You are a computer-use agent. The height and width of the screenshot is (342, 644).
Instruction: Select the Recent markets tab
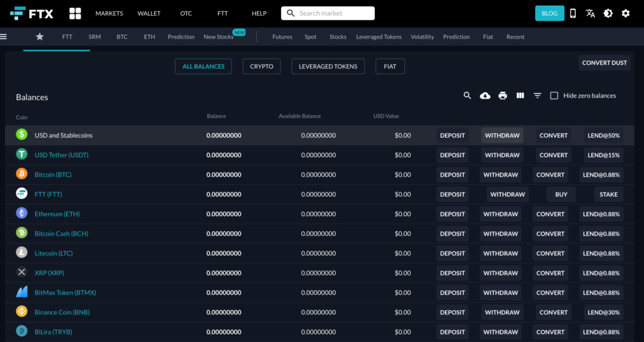coord(516,36)
